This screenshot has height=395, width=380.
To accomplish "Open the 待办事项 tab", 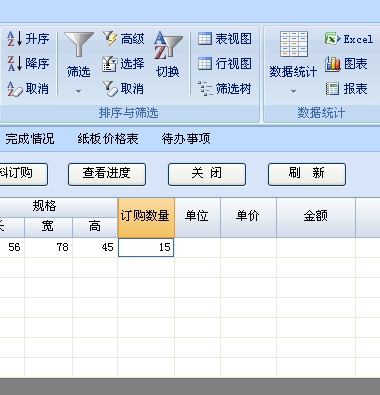I will click(x=186, y=139).
